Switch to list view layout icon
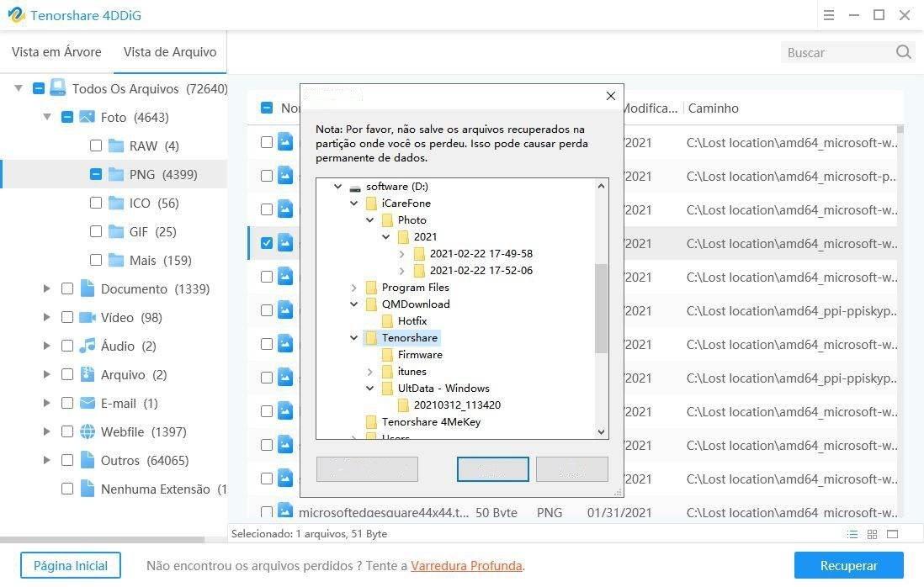Image resolution: width=924 pixels, height=587 pixels. [x=852, y=534]
